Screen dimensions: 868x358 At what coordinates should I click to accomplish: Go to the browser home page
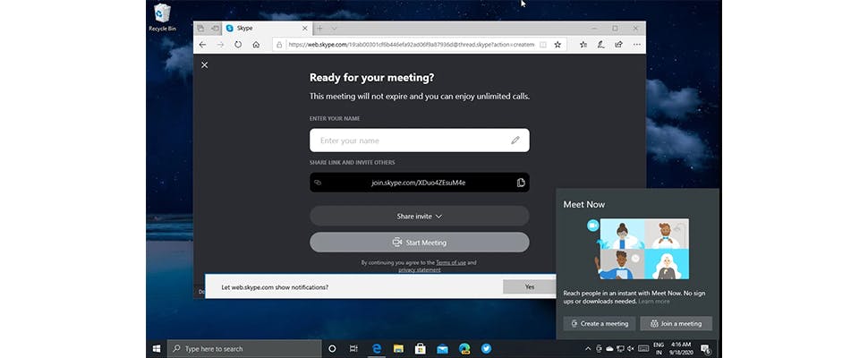256,45
